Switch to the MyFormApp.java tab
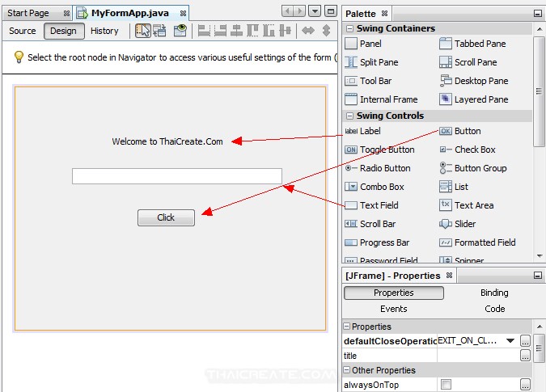This screenshot has height=392, width=546. click(130, 13)
